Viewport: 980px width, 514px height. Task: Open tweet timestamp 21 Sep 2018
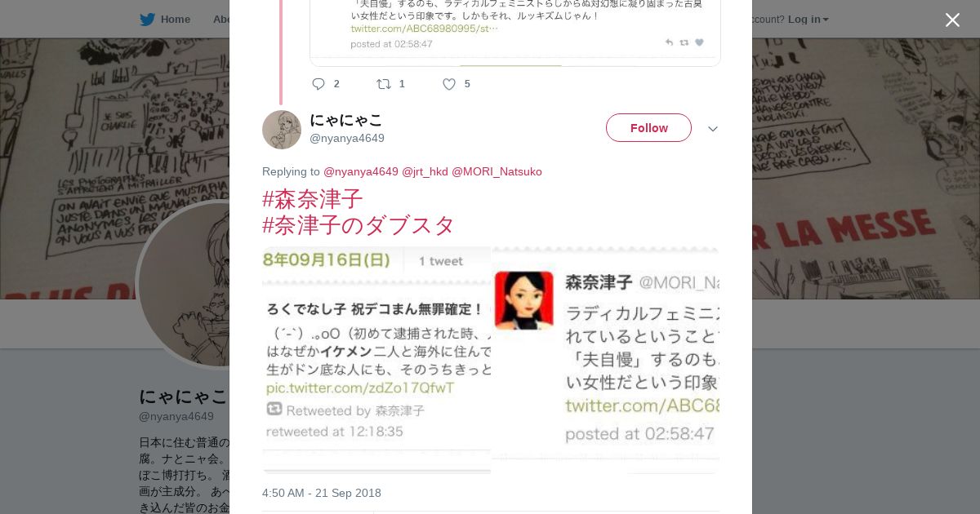click(322, 493)
